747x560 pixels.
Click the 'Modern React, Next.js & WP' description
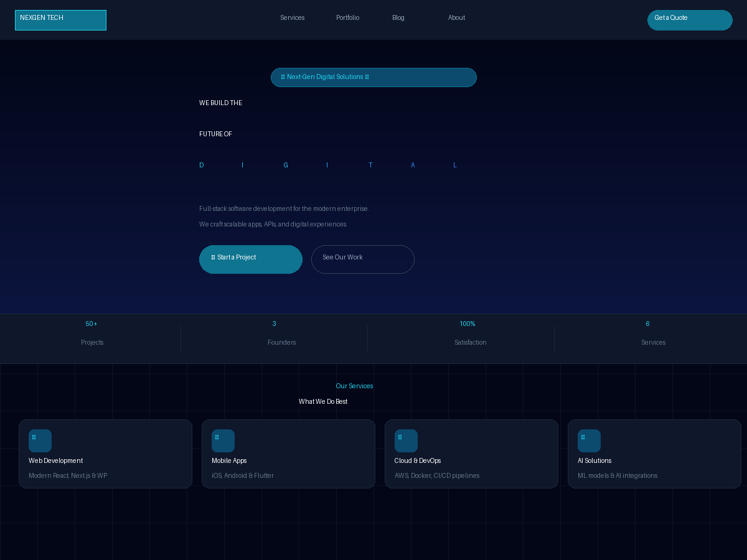tap(68, 476)
